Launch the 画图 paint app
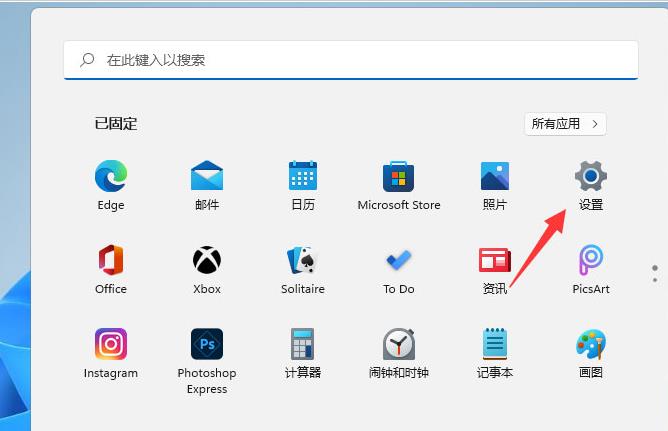 pyautogui.click(x=590, y=353)
